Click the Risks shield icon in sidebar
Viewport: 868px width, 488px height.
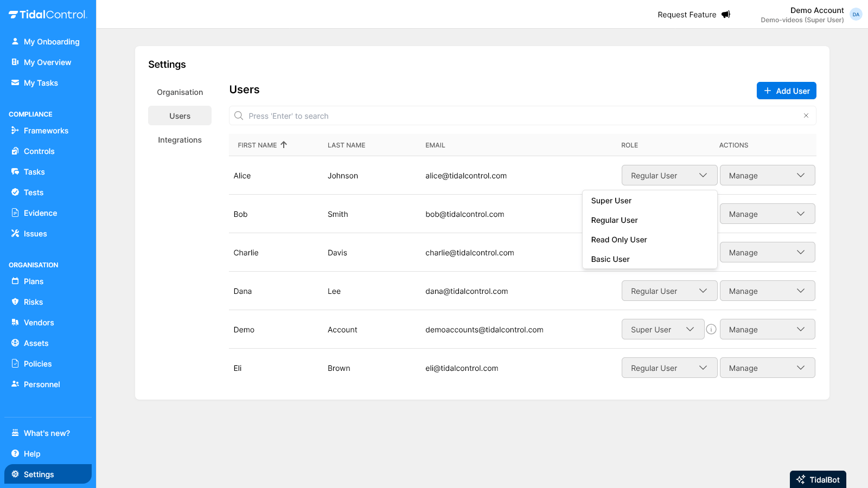[15, 302]
